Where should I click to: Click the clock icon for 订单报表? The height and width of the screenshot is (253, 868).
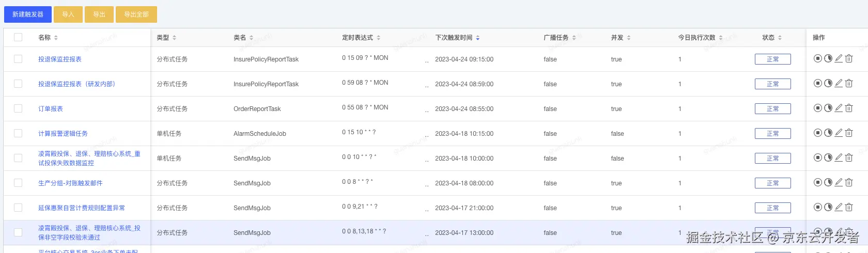(x=828, y=108)
